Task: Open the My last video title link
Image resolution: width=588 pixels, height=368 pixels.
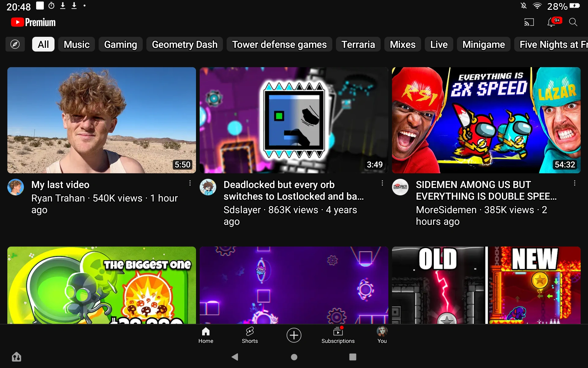Action: point(60,185)
